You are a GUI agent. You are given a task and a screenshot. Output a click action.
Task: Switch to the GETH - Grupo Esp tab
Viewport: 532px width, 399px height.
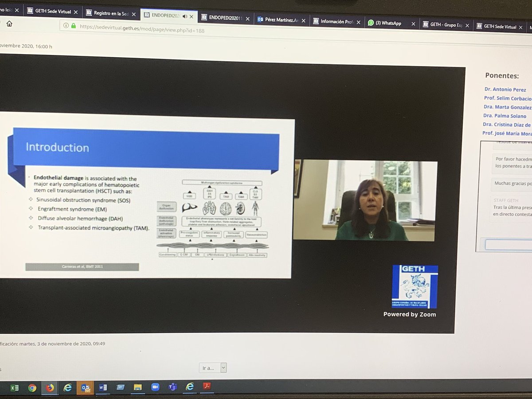point(446,25)
